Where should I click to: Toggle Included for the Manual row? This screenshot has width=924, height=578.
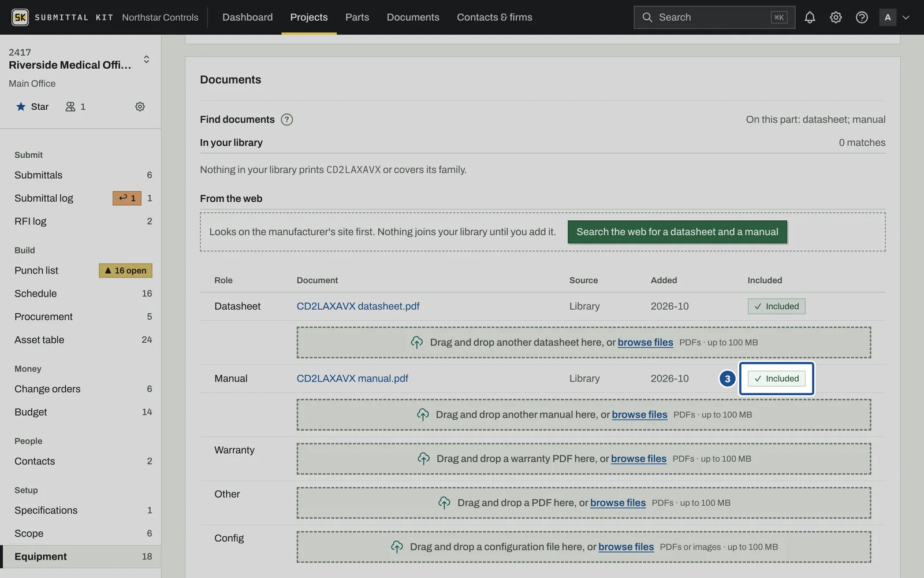point(776,379)
